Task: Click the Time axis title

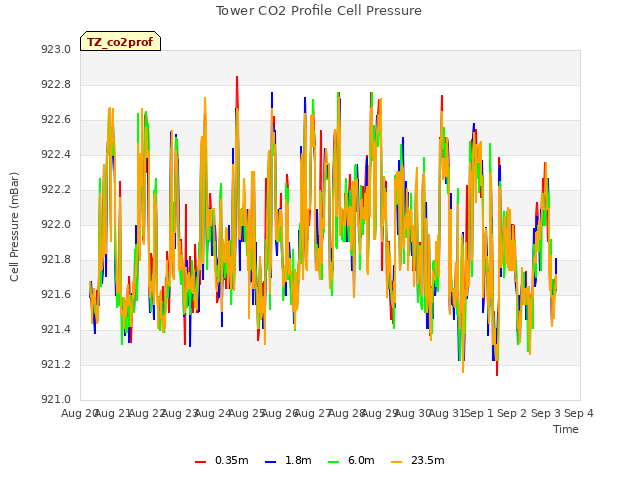Action: pos(566,429)
